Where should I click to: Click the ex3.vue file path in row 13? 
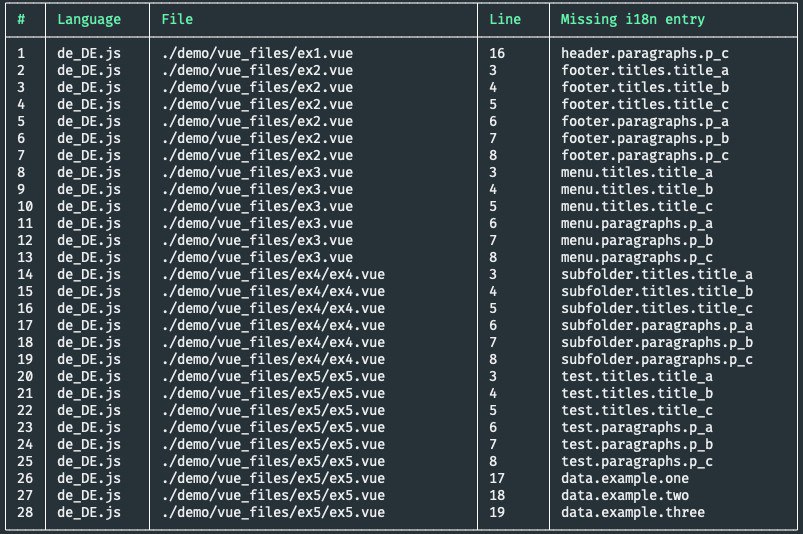(x=257, y=257)
